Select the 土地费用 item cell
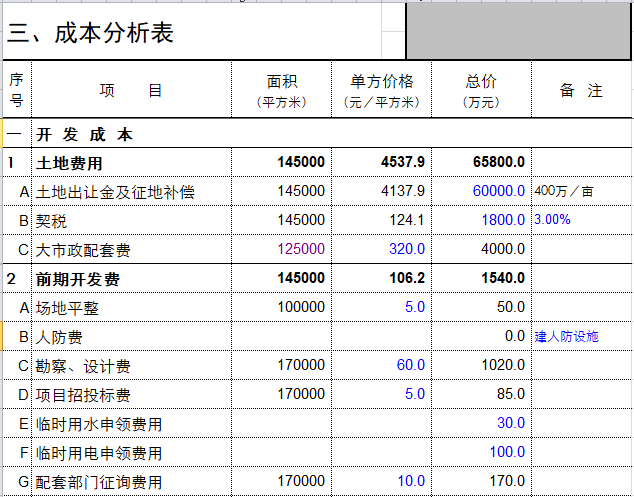 click(x=69, y=162)
